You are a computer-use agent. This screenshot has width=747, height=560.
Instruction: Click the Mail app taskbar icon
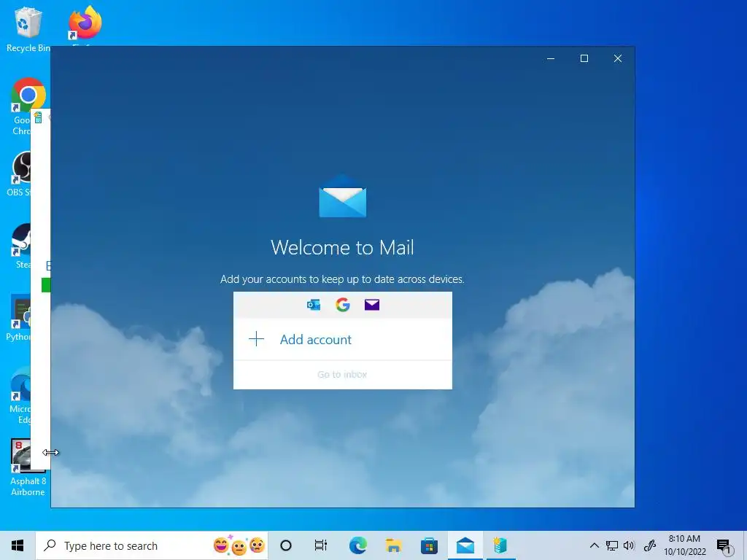[x=465, y=545]
